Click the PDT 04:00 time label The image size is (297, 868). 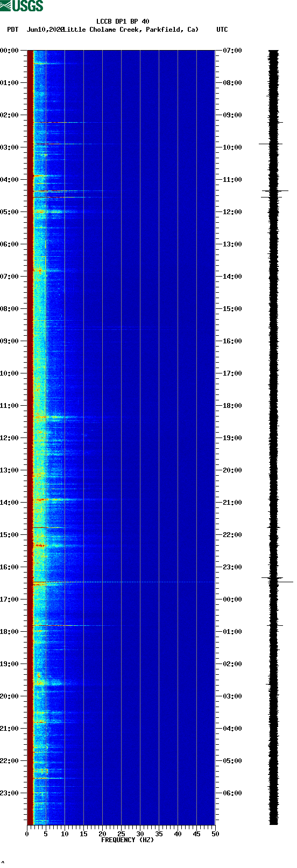pos(10,180)
